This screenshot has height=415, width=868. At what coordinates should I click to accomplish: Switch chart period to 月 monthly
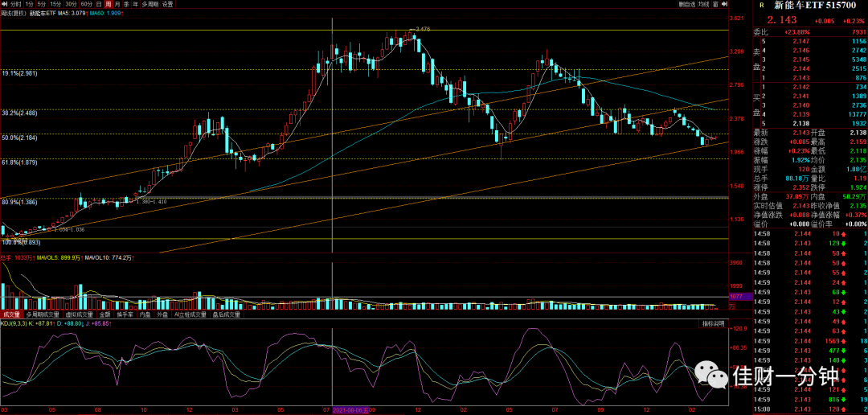click(x=117, y=5)
